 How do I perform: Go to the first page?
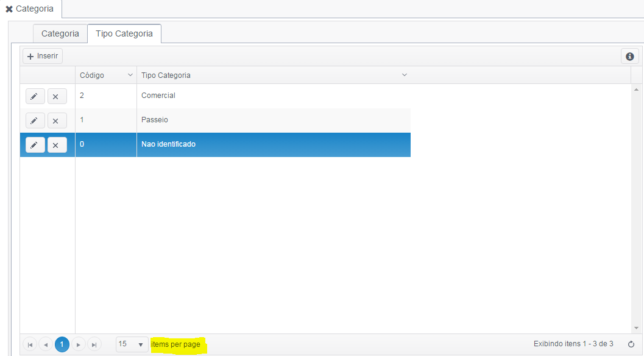coord(30,344)
